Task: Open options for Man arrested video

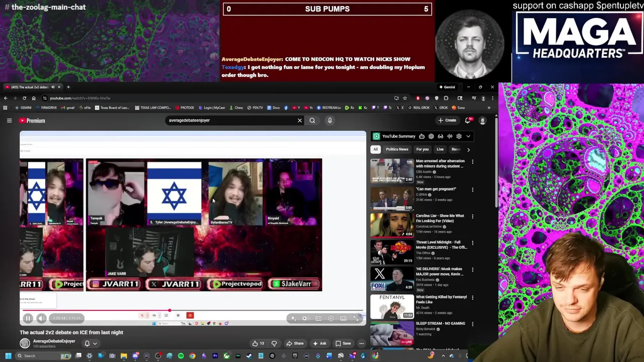Action: coord(472,162)
